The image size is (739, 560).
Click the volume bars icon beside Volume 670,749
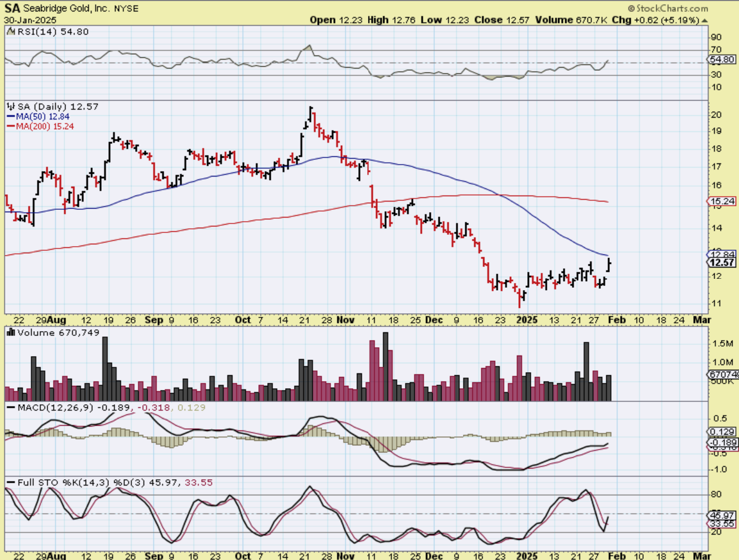tap(10, 333)
